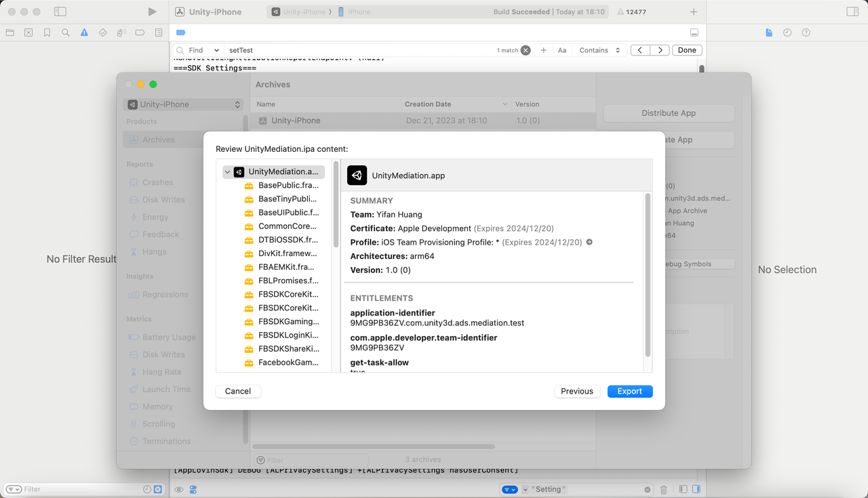Open the History inspector clock icon

(x=787, y=33)
